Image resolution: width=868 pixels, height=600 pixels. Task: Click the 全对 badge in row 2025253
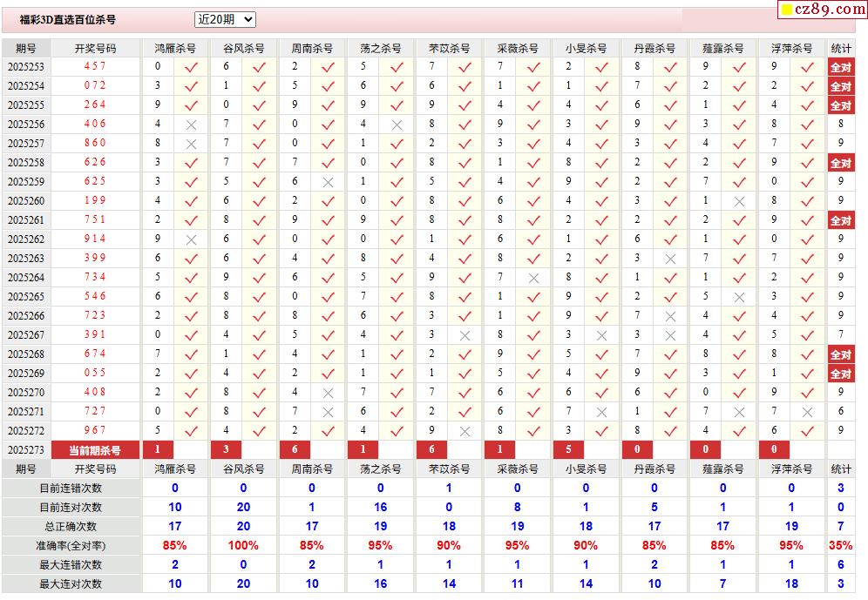[x=840, y=67]
